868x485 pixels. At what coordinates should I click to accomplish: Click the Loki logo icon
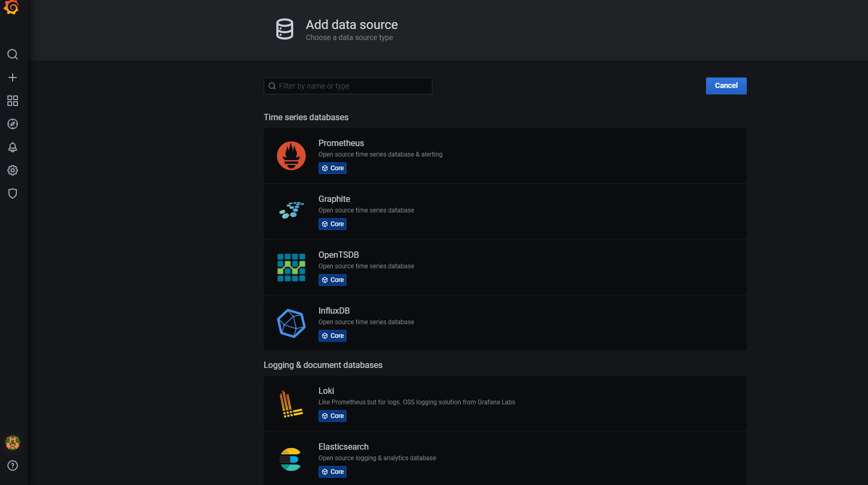[x=291, y=404]
